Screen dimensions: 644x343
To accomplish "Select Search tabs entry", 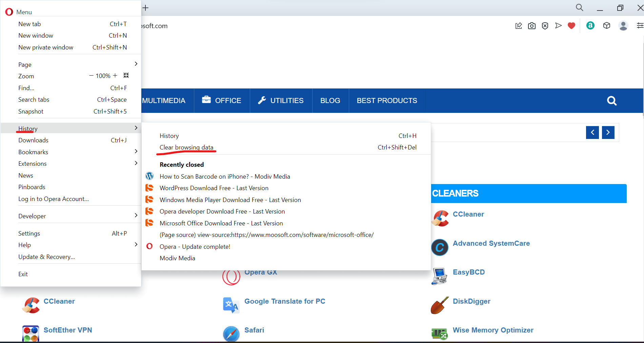I will coord(71,100).
